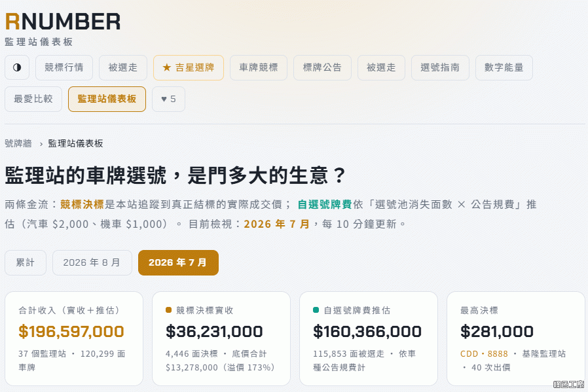Screen dimensions: 588x392
Task: Click the first 被選走 nav button
Action: click(x=123, y=67)
